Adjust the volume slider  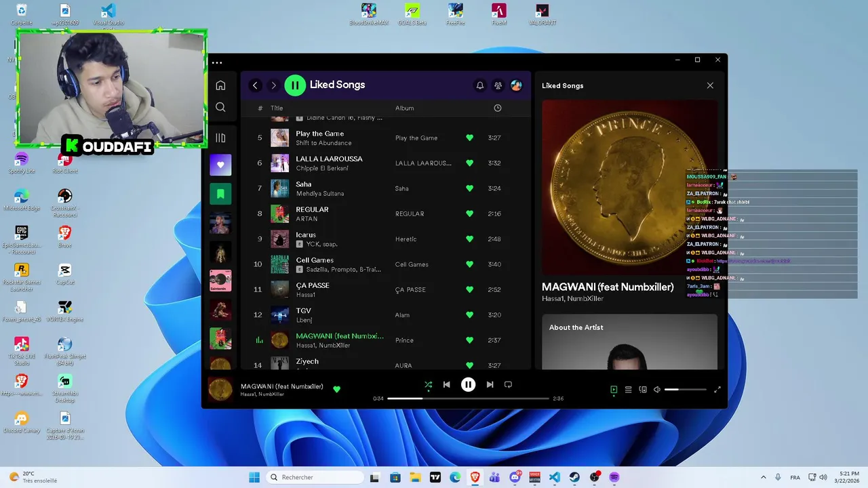click(x=685, y=390)
